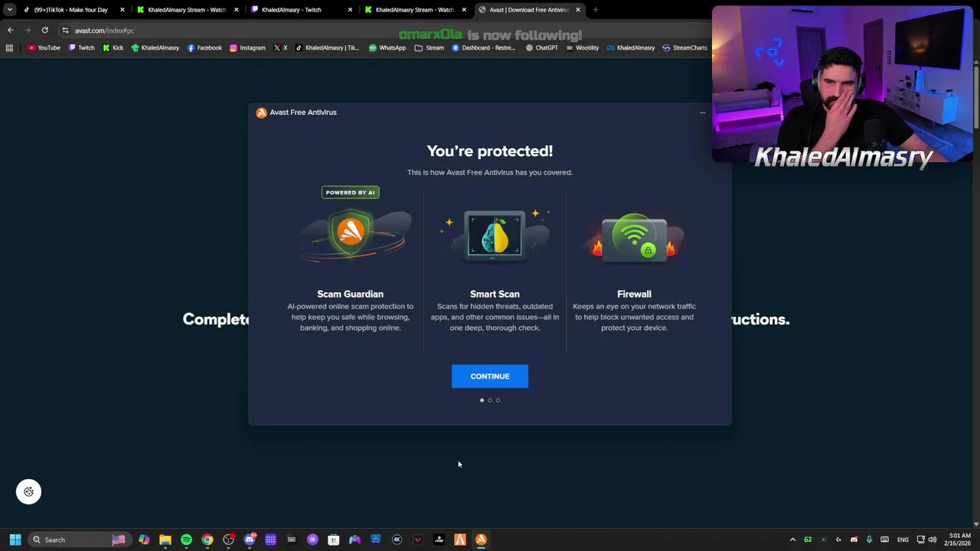Select the Scam Guardian shield illustration

pyautogui.click(x=351, y=236)
